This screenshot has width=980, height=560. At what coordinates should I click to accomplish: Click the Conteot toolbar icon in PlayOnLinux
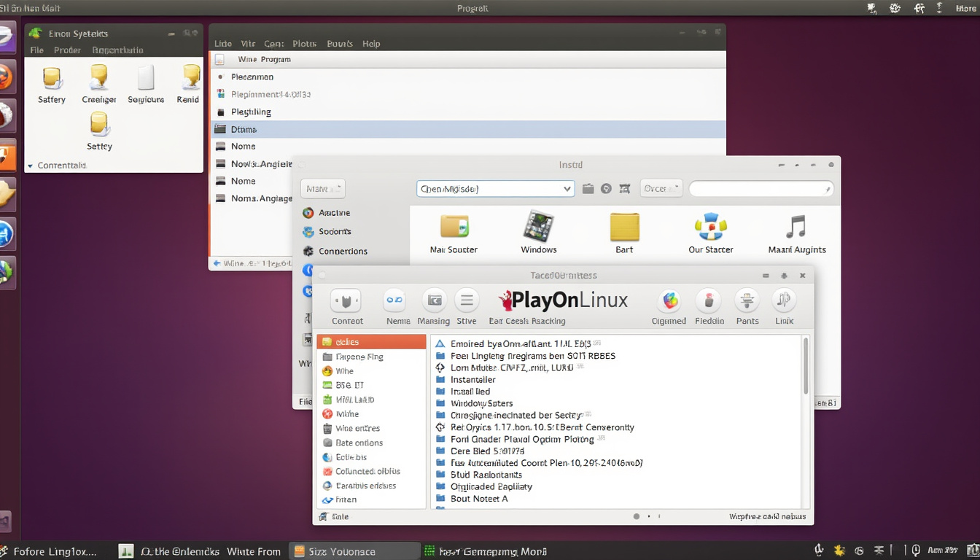346,300
